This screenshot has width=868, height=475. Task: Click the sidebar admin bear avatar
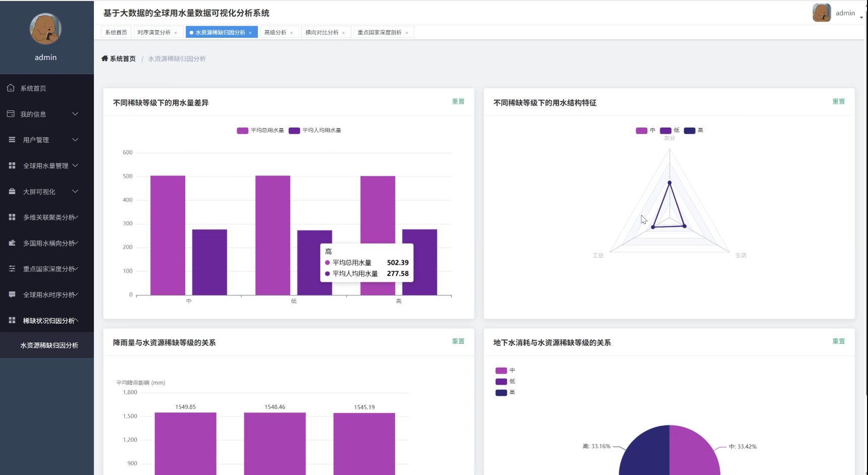[45, 29]
